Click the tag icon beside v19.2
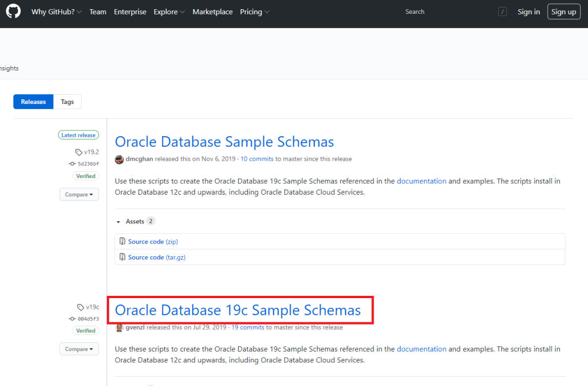 tap(78, 152)
